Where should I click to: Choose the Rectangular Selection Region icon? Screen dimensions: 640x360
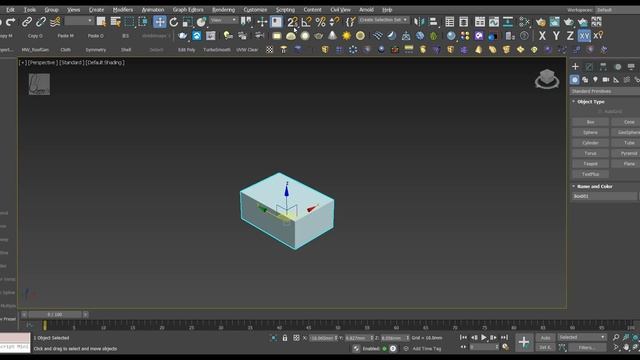coord(129,22)
